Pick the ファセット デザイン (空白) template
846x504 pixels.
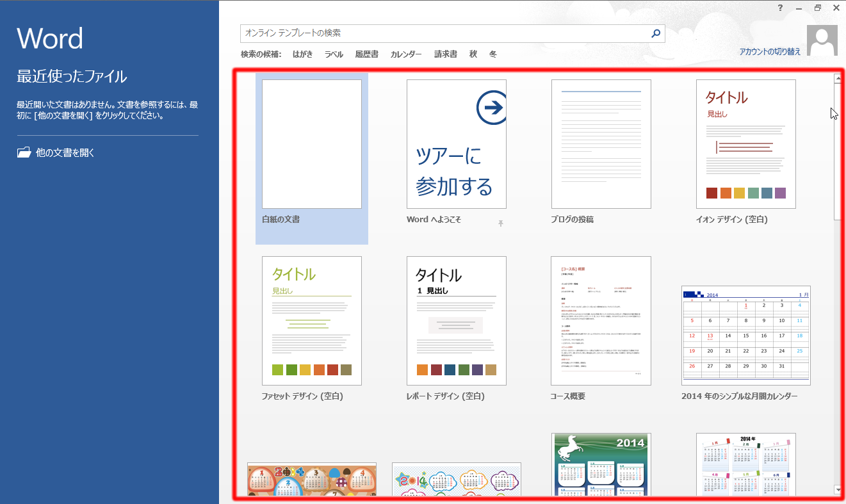pos(311,321)
